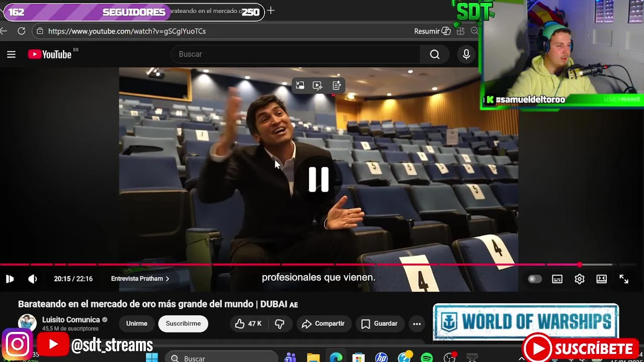This screenshot has height=362, width=644.
Task: Open the Luisito Comunica channel avatar
Action: tap(27, 323)
